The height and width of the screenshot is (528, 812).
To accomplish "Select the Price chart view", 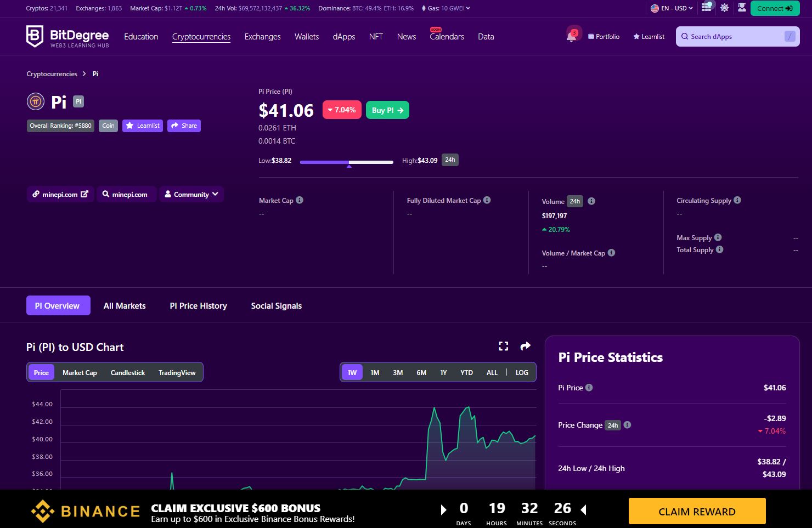I will coord(41,372).
